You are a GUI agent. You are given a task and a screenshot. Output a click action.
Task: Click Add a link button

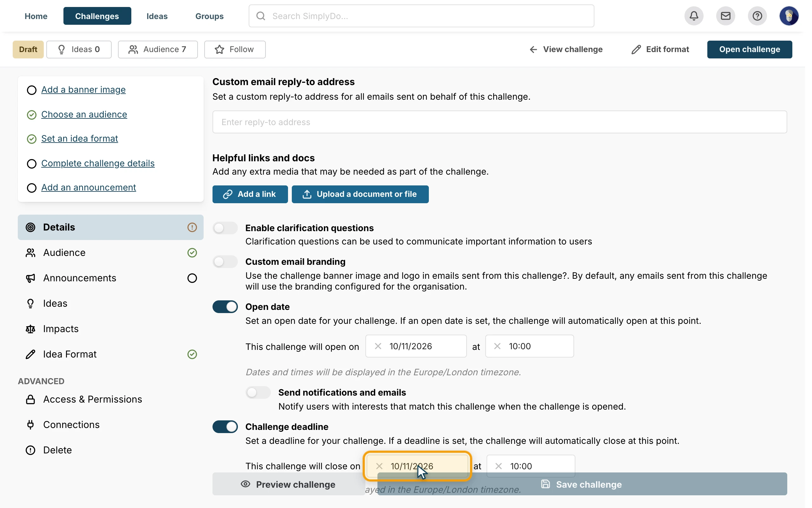click(x=250, y=194)
